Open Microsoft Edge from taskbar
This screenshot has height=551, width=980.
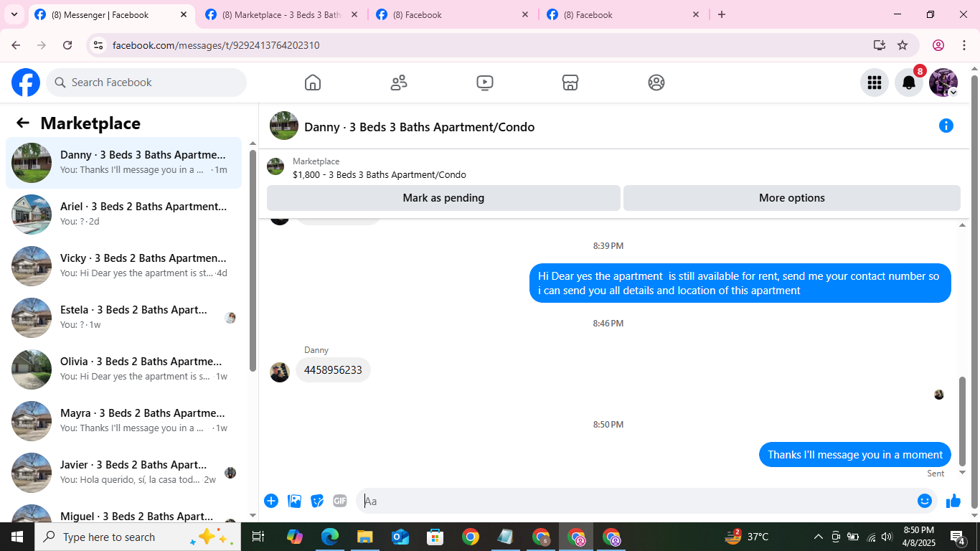click(330, 537)
